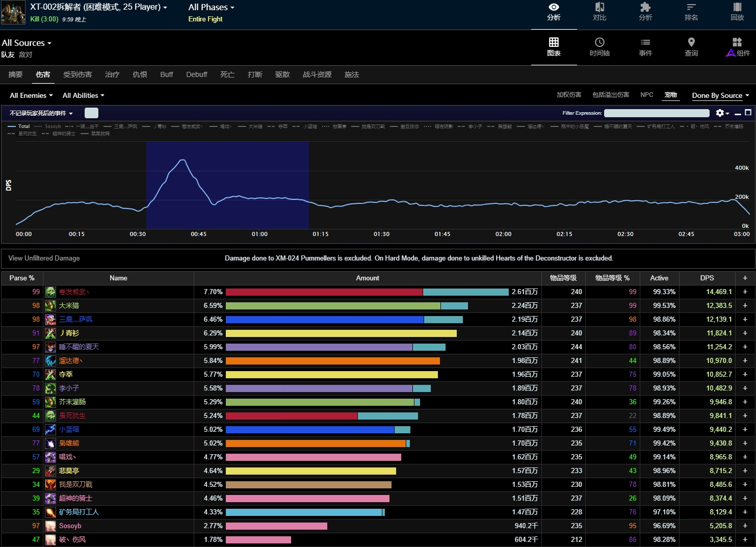This screenshot has height=547, width=756.
Task: Select the 队友 friendlies toggle
Action: (x=8, y=55)
